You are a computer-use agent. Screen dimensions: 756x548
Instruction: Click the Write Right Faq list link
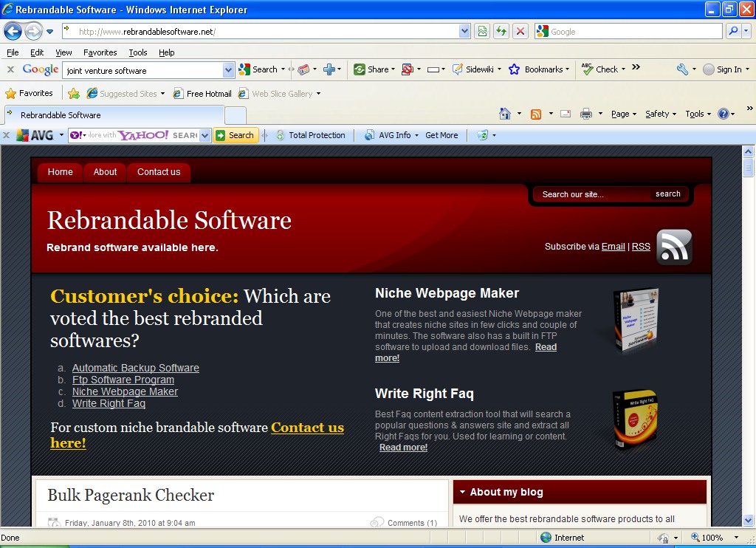coord(109,404)
